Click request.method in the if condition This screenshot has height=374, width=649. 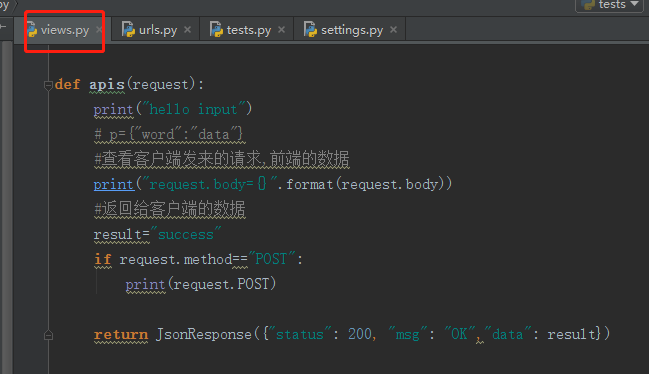coord(176,260)
